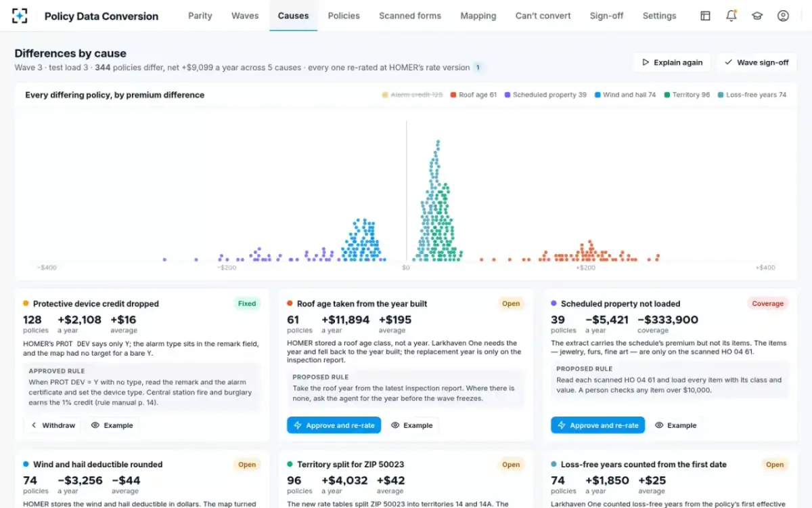
Task: Click the Policy Data Conversion logo icon
Action: (x=20, y=16)
